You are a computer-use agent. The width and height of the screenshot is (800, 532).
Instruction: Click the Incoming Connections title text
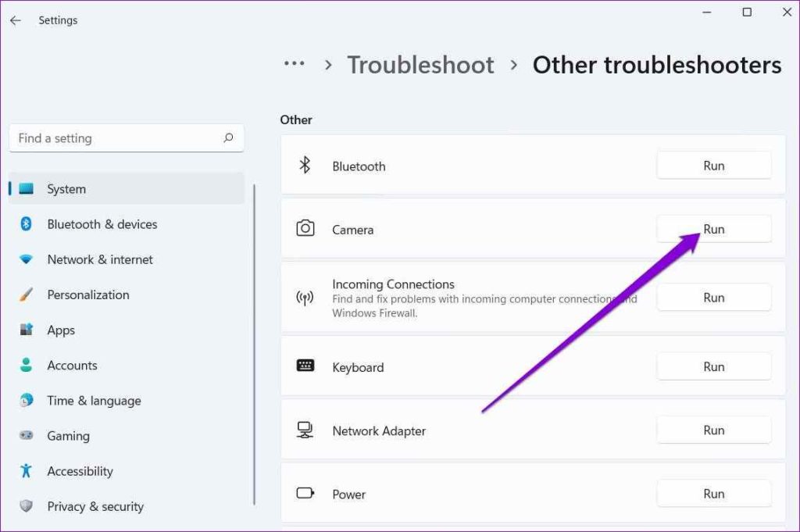393,284
